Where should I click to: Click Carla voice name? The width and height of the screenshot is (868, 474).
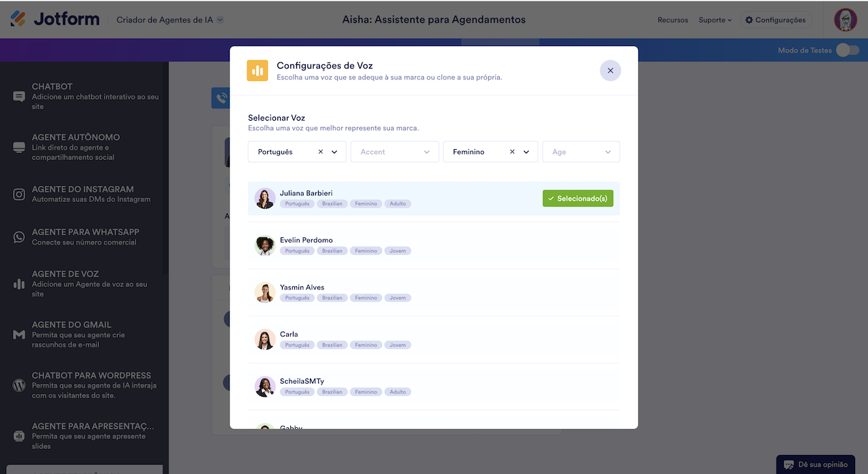[289, 334]
